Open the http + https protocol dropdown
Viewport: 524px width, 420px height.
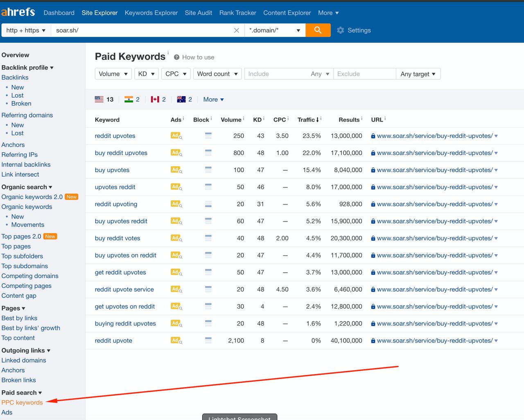(26, 30)
